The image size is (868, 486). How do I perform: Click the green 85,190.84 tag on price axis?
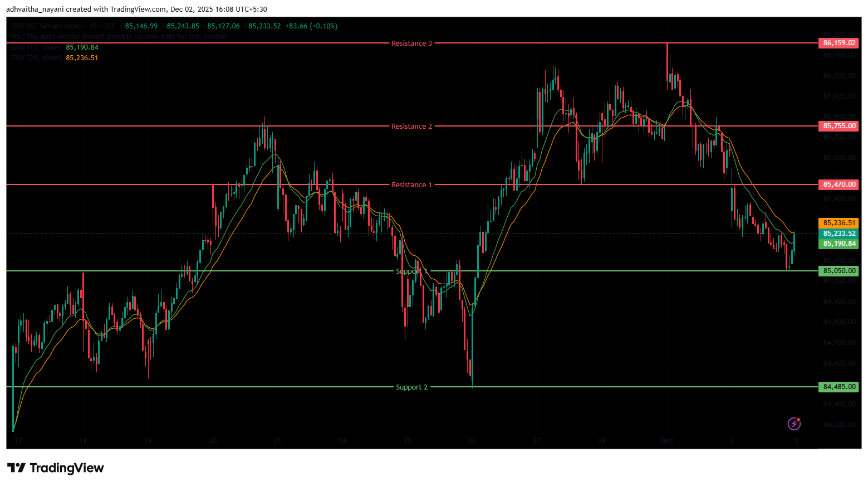[x=838, y=244]
